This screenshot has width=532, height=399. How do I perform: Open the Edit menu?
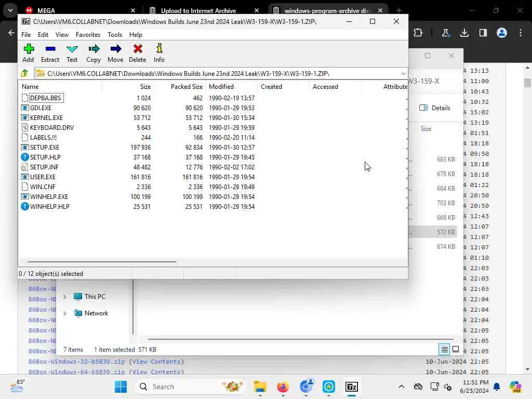click(x=43, y=35)
